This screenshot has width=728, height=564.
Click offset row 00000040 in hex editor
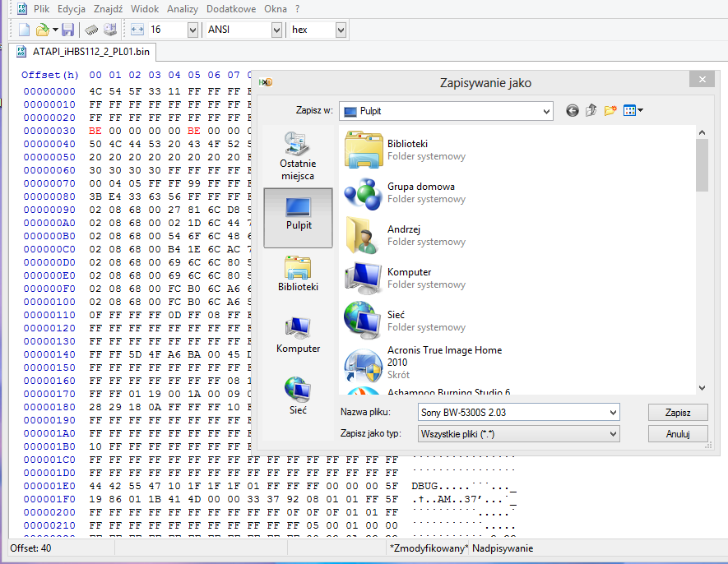pyautogui.click(x=49, y=144)
